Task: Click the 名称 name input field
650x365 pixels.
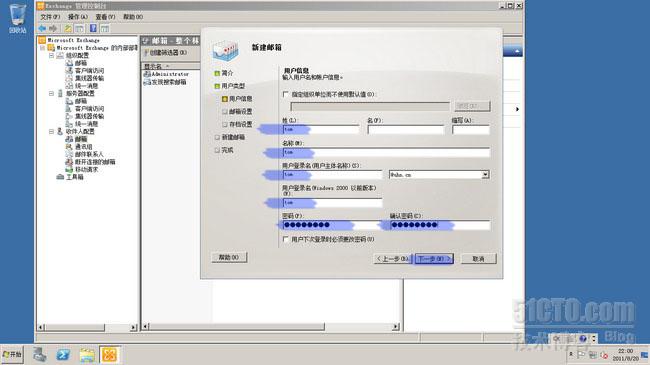Action: 386,152
